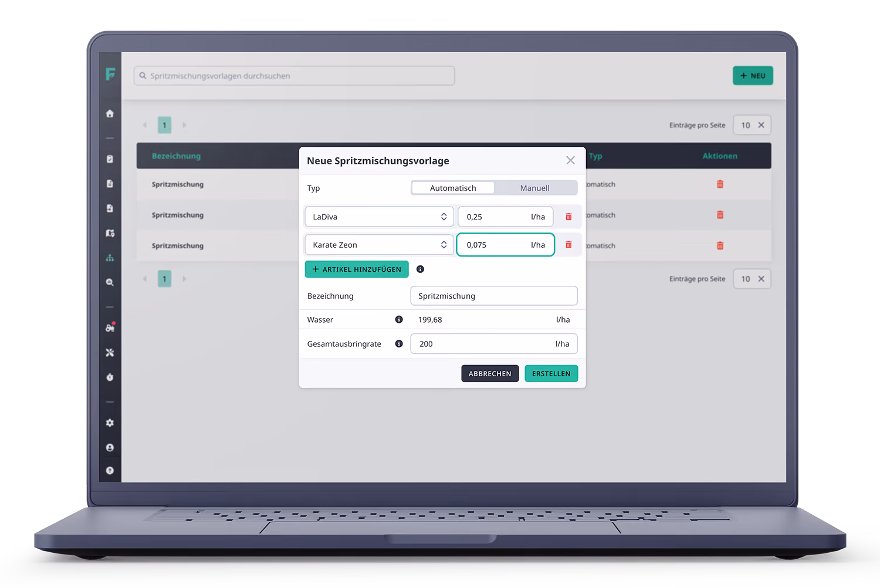Delete the Karate Zeon article row
Viewport: 880px width, 588px height.
[x=568, y=245]
